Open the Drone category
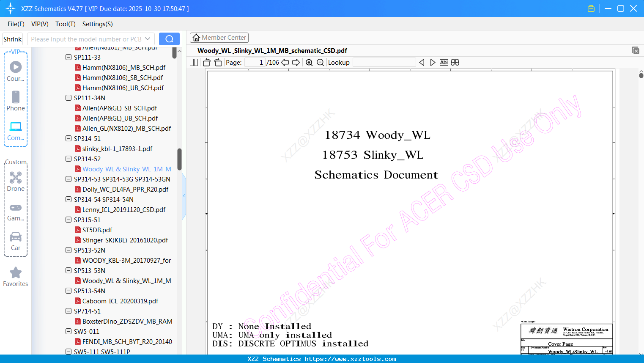Viewport: 644px width, 363px height. click(x=16, y=177)
